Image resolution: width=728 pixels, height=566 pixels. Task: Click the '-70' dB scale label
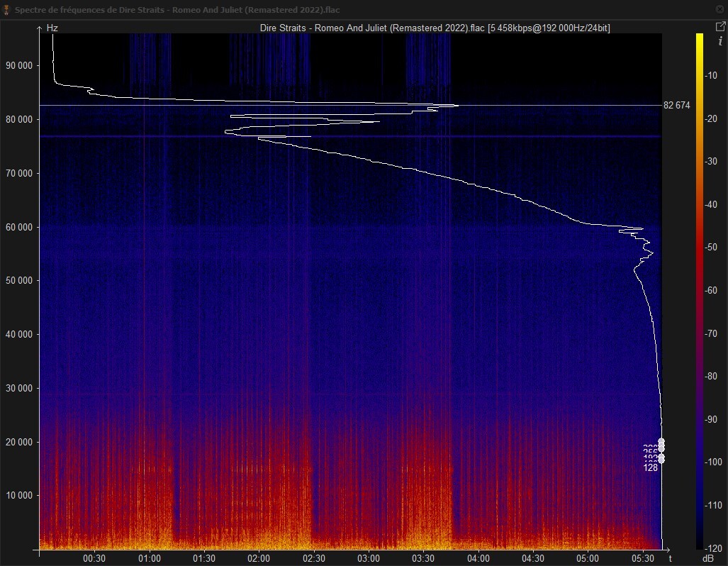click(x=711, y=334)
